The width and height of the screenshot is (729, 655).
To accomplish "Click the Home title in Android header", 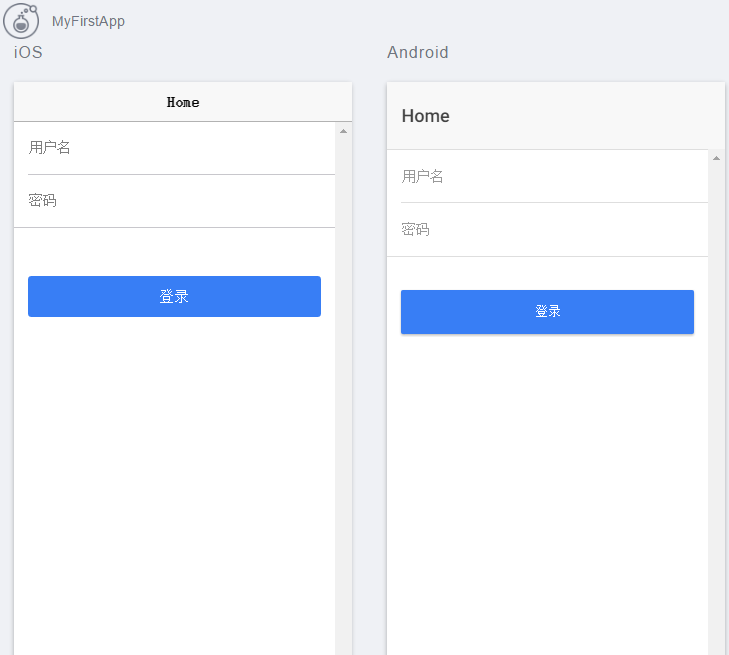I will point(425,116).
